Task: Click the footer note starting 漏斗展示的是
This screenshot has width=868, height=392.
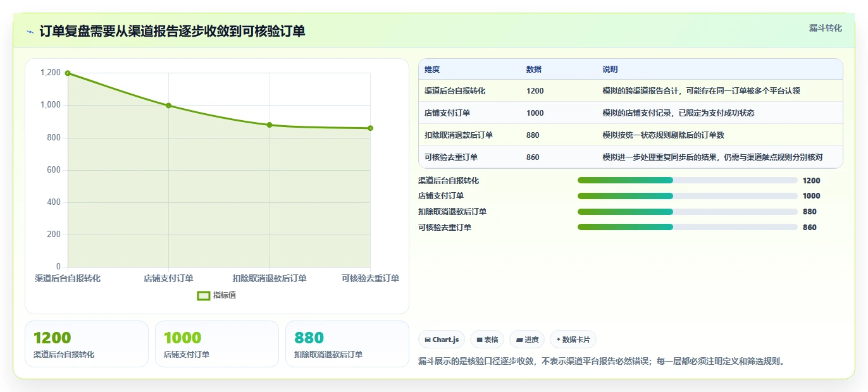Action: pos(602,362)
